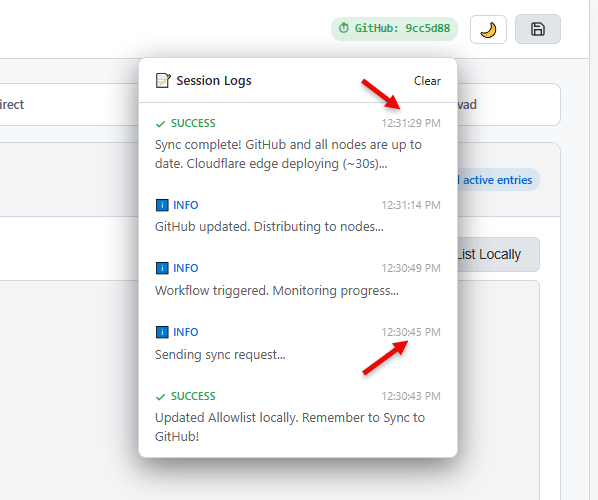
Task: Click the Workflow triggered log message
Action: 277,291
